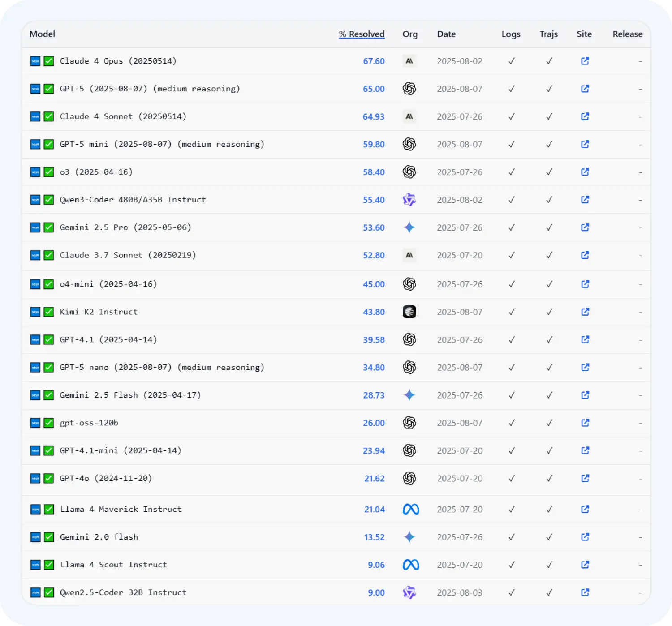Click green verified check for GPT-4o row
The image size is (672, 626).
coord(49,478)
